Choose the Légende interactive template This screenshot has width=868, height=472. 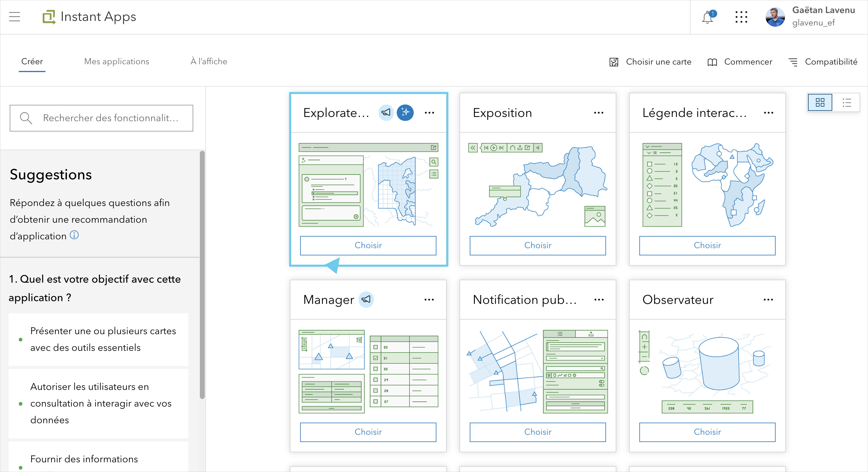[x=707, y=245]
